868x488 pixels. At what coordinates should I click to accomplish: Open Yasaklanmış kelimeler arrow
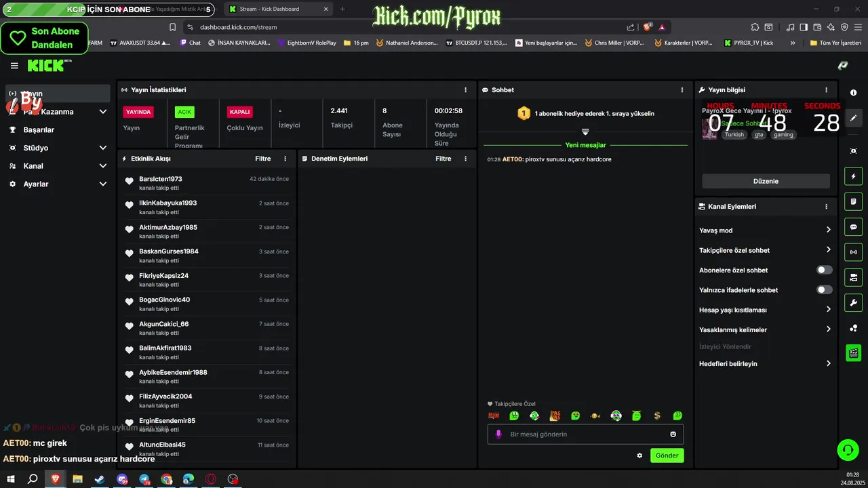(828, 329)
